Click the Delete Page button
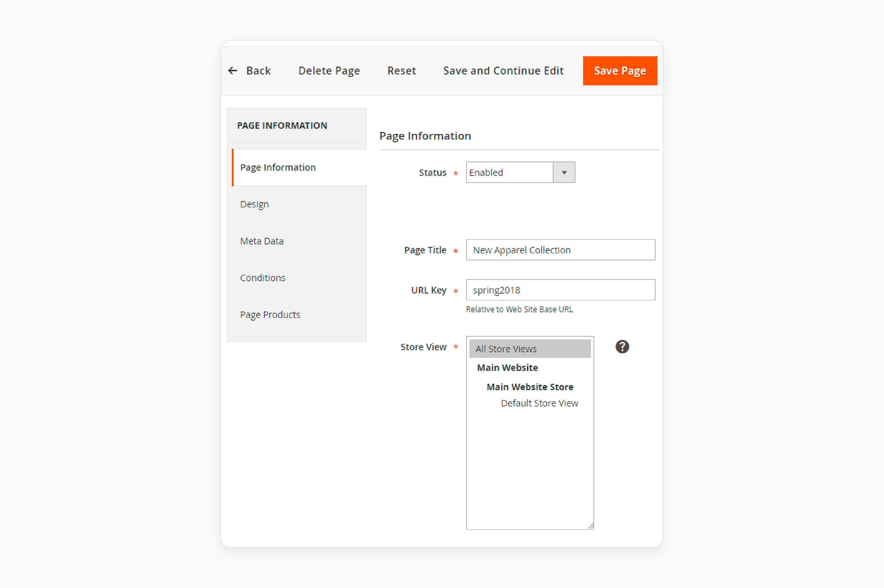 (x=329, y=71)
